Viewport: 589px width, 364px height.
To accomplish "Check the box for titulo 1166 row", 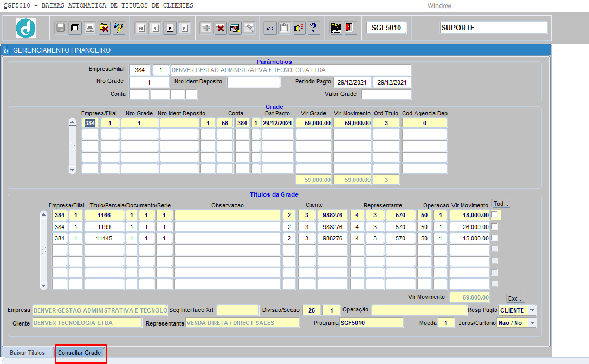I will pyautogui.click(x=495, y=214).
